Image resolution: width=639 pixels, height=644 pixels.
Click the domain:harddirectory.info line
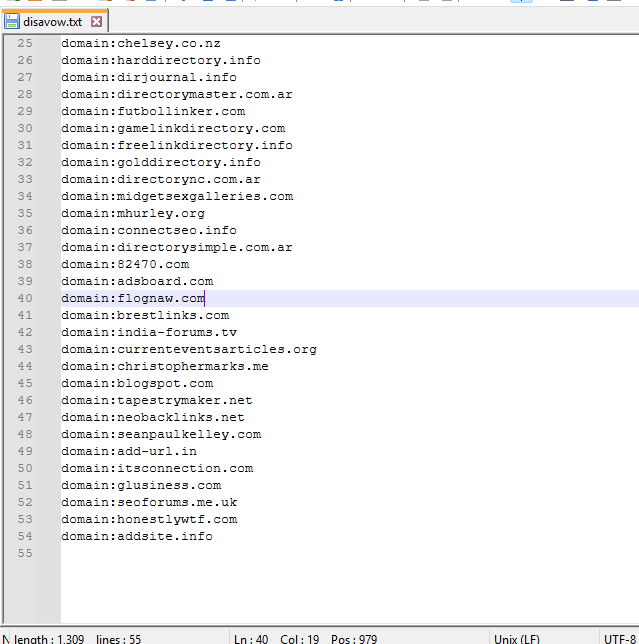(x=161, y=60)
